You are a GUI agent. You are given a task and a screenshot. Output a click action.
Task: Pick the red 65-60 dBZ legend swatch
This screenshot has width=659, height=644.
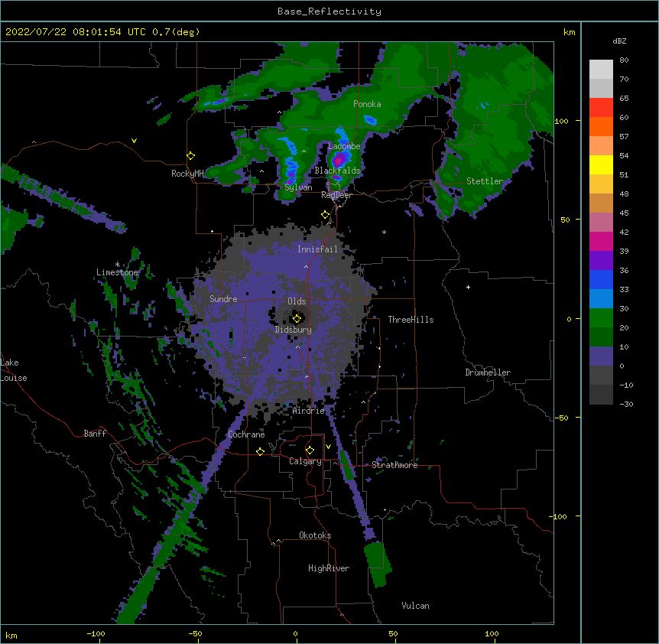coord(601,108)
